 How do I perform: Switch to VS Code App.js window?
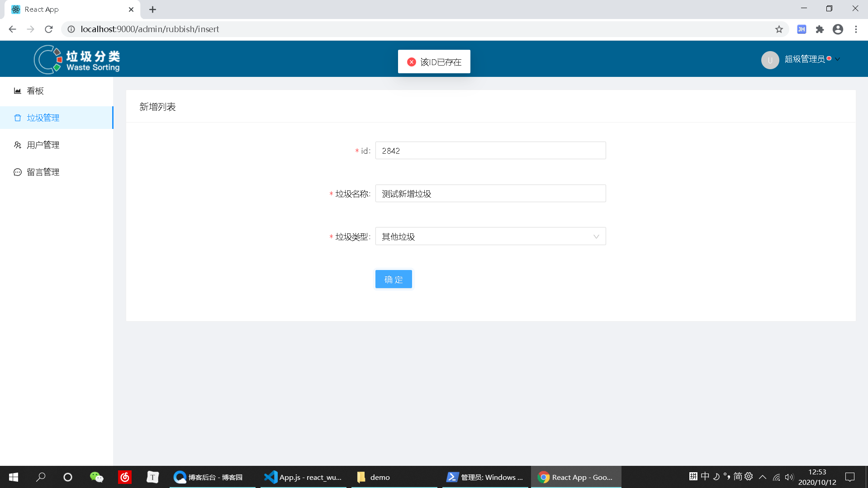pyautogui.click(x=304, y=477)
